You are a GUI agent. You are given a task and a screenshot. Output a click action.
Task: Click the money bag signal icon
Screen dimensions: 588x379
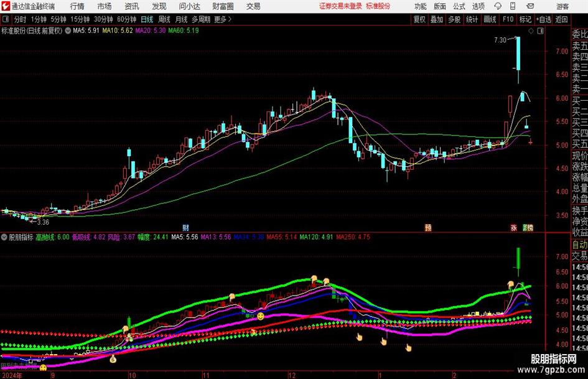pyautogui.click(x=113, y=359)
